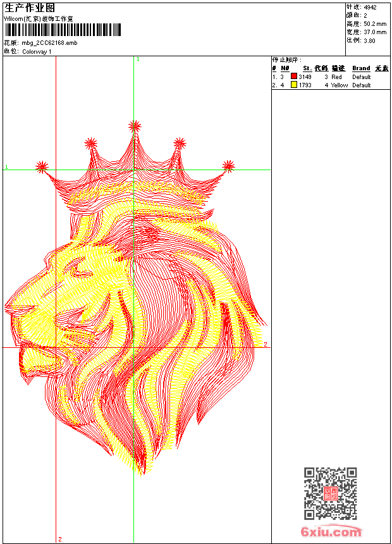Screen dimensions: 392x544
Task: Click the far right crown star tip
Action: [228, 166]
